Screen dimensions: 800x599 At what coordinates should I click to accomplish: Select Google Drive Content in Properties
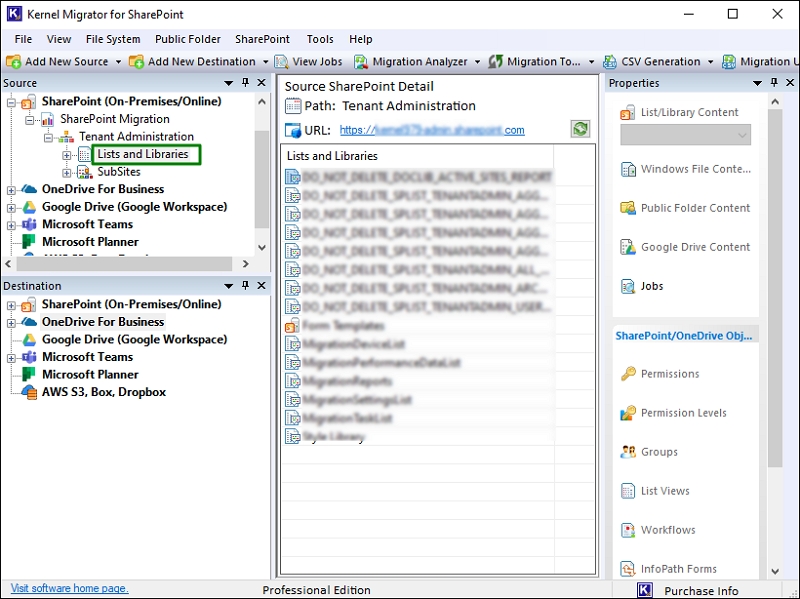694,247
